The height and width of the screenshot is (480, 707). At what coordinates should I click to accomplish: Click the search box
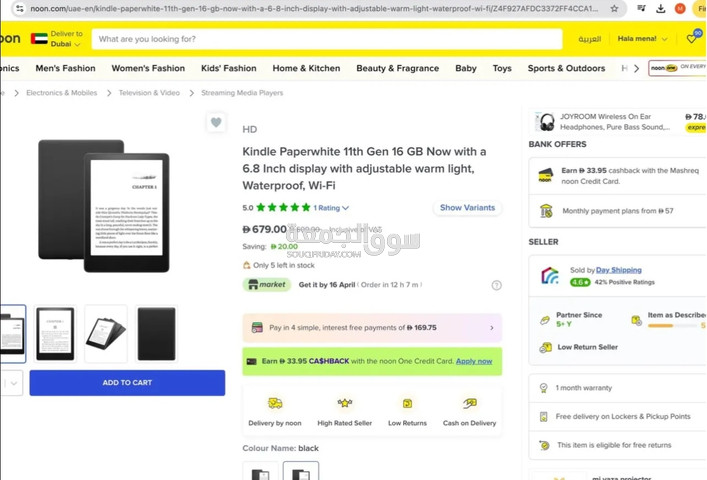pos(327,39)
